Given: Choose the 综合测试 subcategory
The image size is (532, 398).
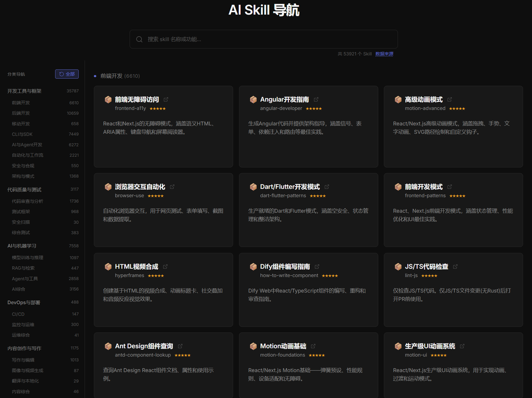Looking at the screenshot, I should click(45, 233).
